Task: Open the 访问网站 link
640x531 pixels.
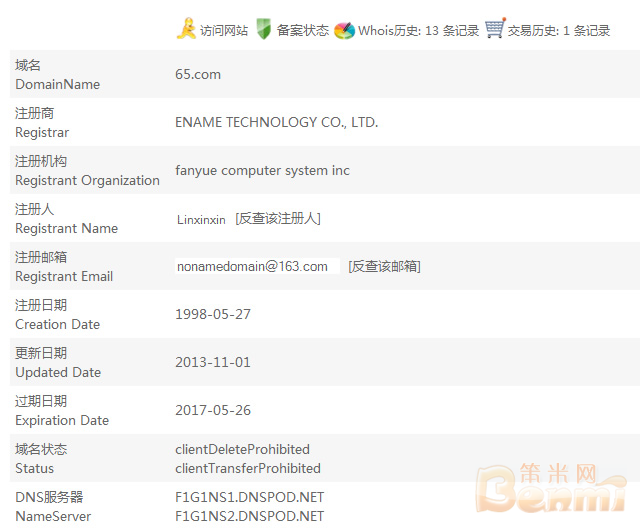Action: pos(224,31)
